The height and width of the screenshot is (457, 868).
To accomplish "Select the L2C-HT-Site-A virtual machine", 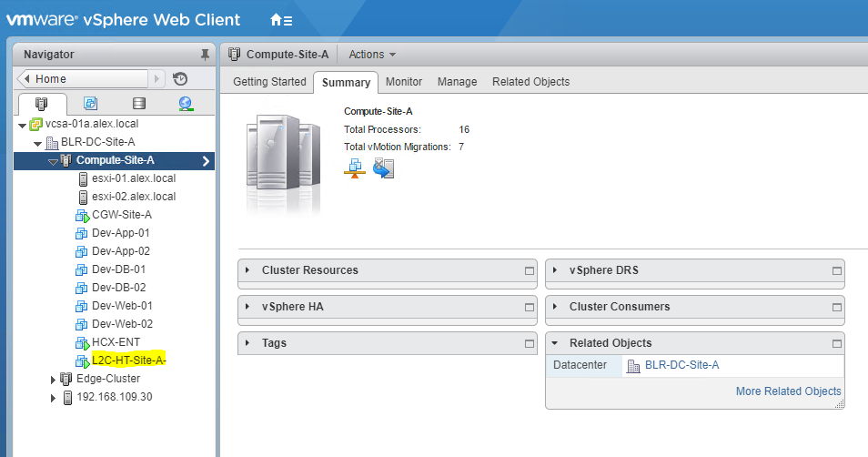I will (128, 361).
